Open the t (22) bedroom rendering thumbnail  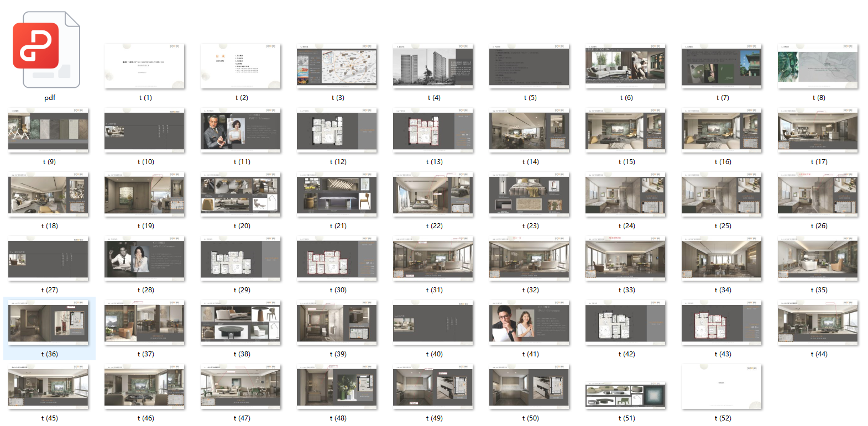[433, 194]
